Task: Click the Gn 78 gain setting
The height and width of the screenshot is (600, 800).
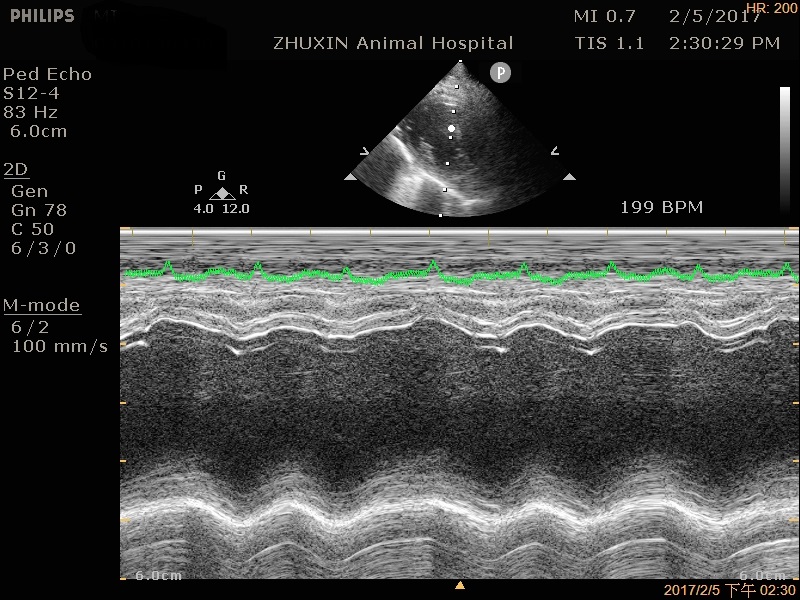Action: (39, 210)
